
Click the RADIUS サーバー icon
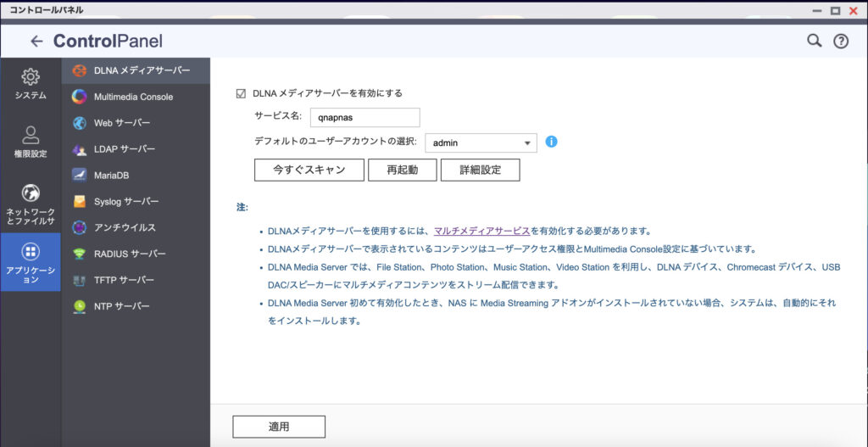80,254
